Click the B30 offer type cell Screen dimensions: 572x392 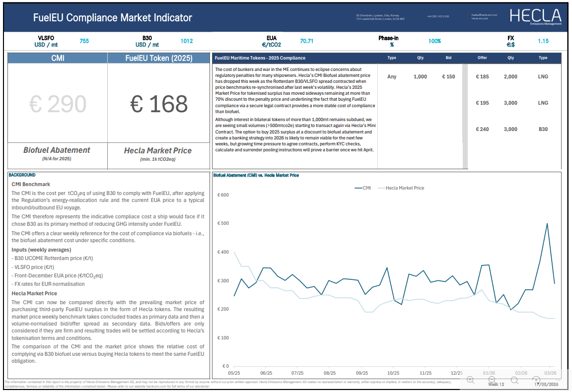point(543,129)
